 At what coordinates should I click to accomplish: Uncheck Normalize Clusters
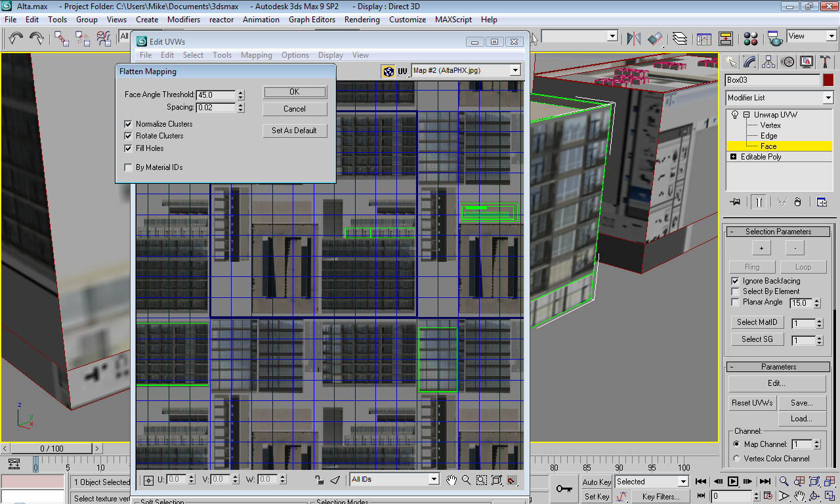click(x=128, y=124)
